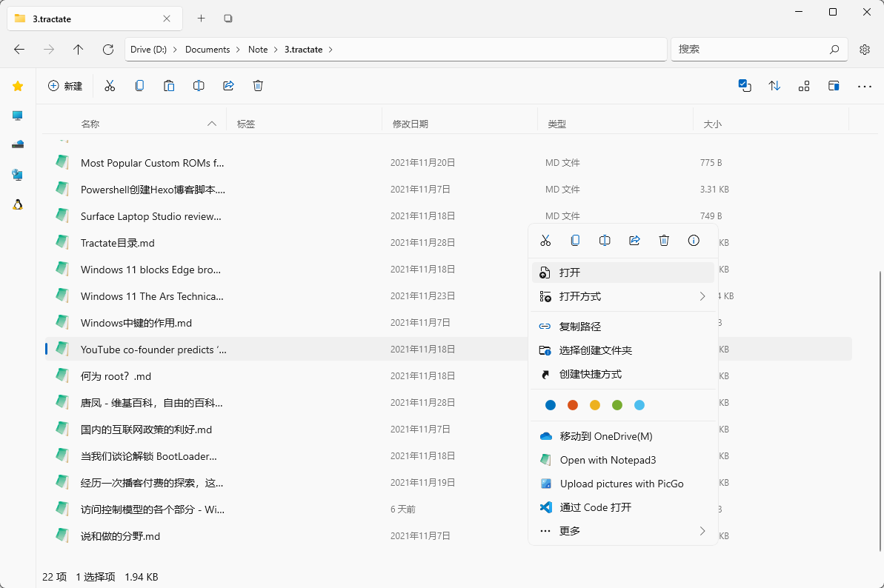Expand the 打开方式 submenu
884x588 pixels.
[622, 297]
